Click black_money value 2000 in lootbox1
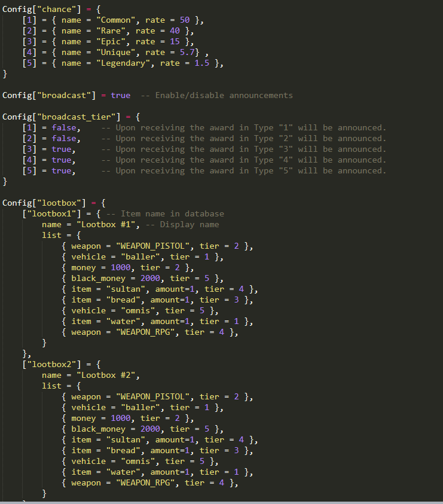This screenshot has width=443, height=504. [x=150, y=279]
